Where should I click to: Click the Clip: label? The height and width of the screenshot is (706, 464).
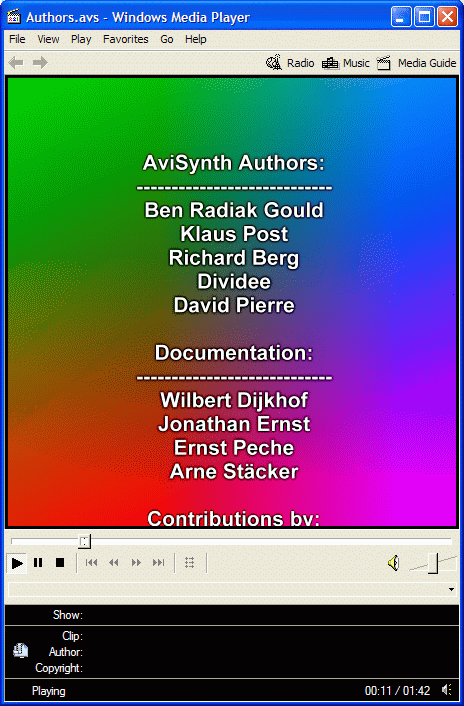tap(72, 636)
